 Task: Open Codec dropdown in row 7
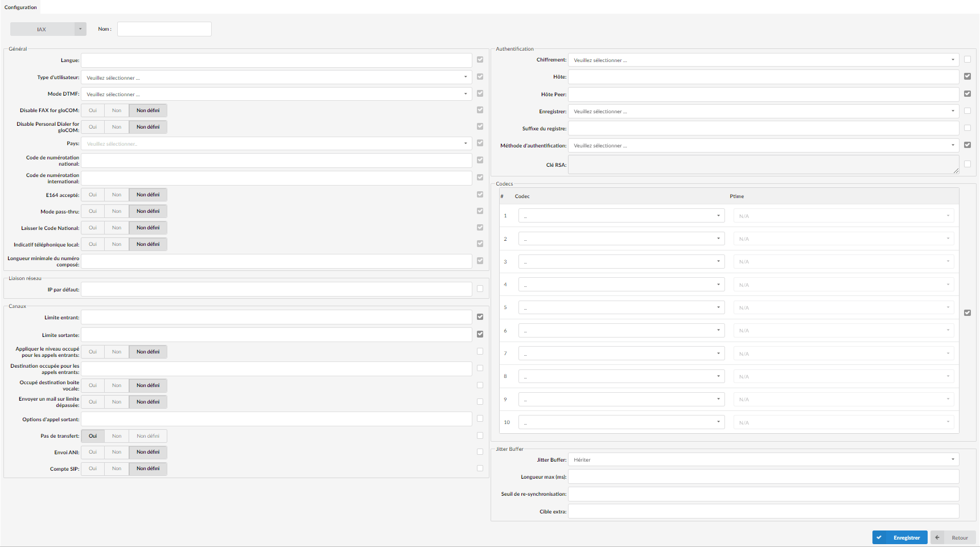tap(621, 353)
